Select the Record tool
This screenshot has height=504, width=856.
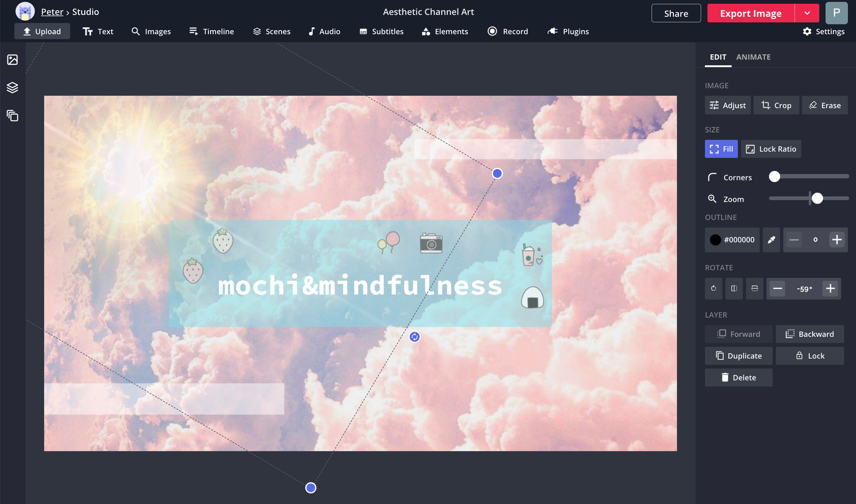click(x=508, y=31)
